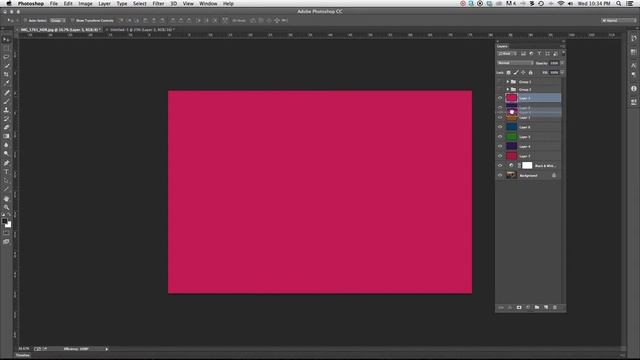This screenshot has width=640, height=360.
Task: Toggle Quick Mask mode in toolbox
Action: coord(6,233)
